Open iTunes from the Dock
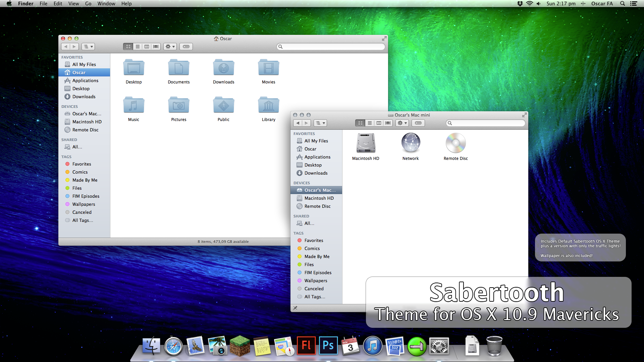Viewport: 644px width, 362px height. point(373,346)
